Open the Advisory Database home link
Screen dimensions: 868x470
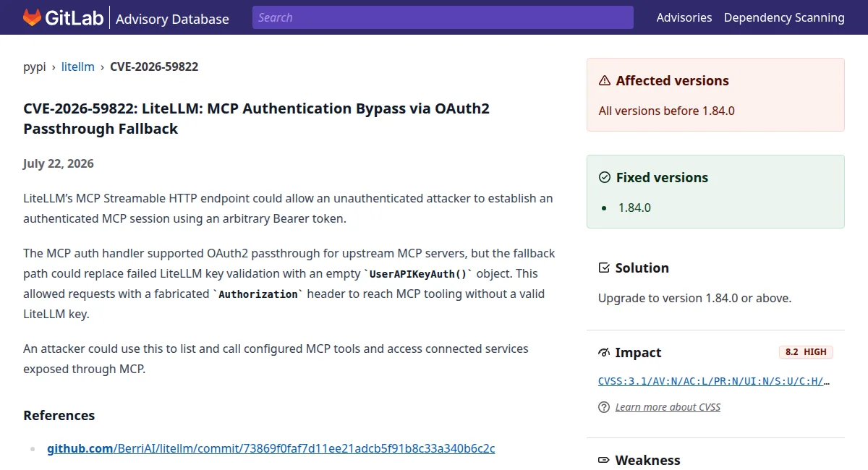[172, 19]
